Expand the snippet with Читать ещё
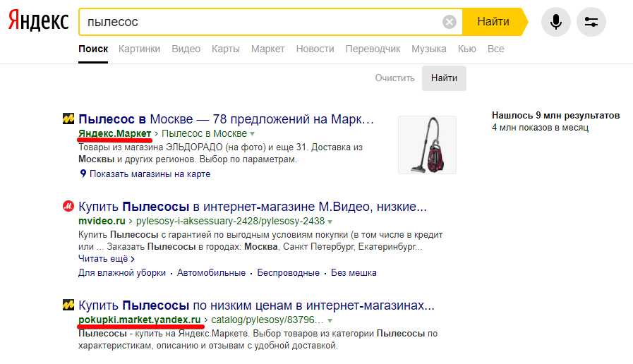The width and height of the screenshot is (633, 364). click(x=106, y=259)
